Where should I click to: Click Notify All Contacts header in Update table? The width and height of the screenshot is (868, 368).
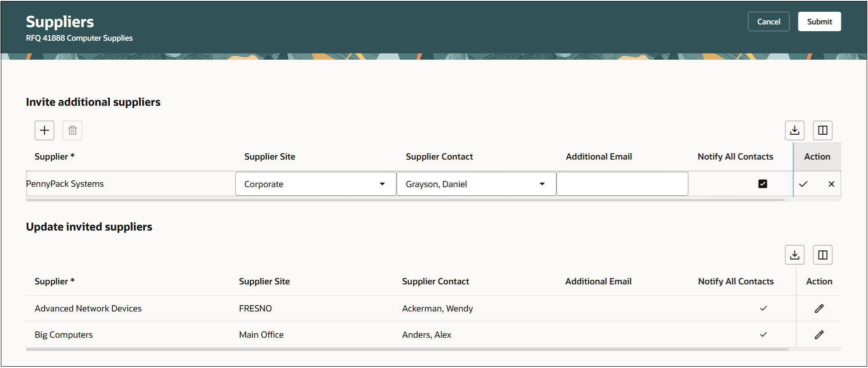[x=736, y=281]
